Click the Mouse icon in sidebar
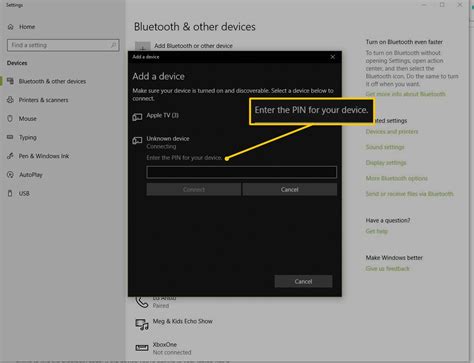This screenshot has height=363, width=474. coord(10,118)
